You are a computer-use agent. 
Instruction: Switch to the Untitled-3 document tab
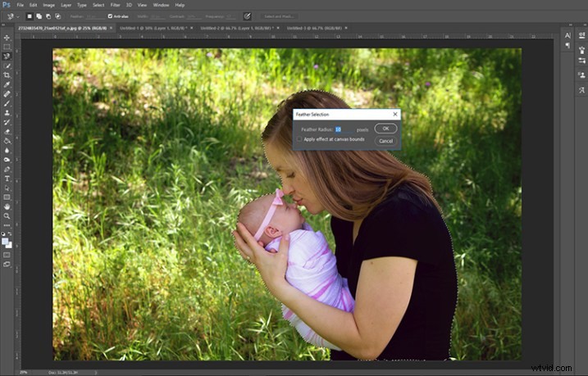[x=314, y=28]
